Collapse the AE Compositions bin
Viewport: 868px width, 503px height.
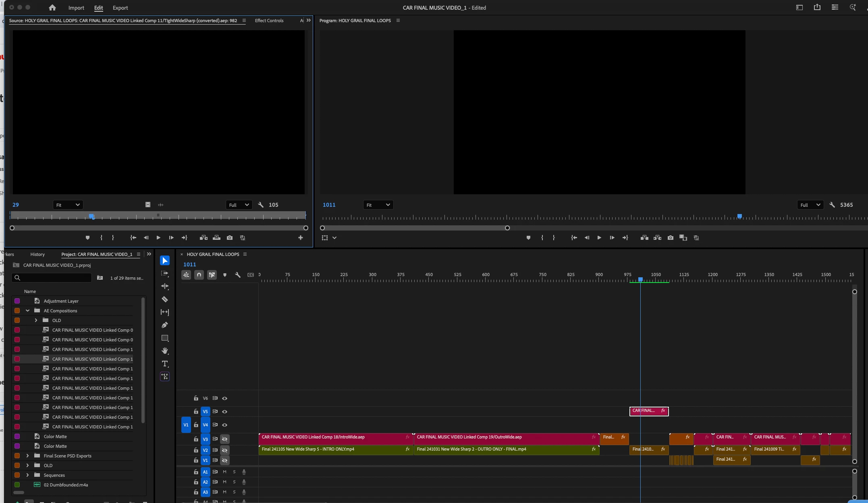[27, 311]
